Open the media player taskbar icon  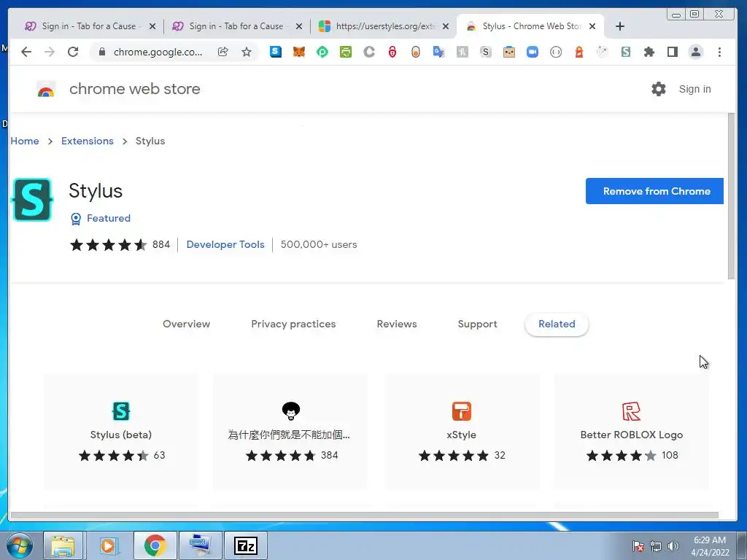pos(109,545)
